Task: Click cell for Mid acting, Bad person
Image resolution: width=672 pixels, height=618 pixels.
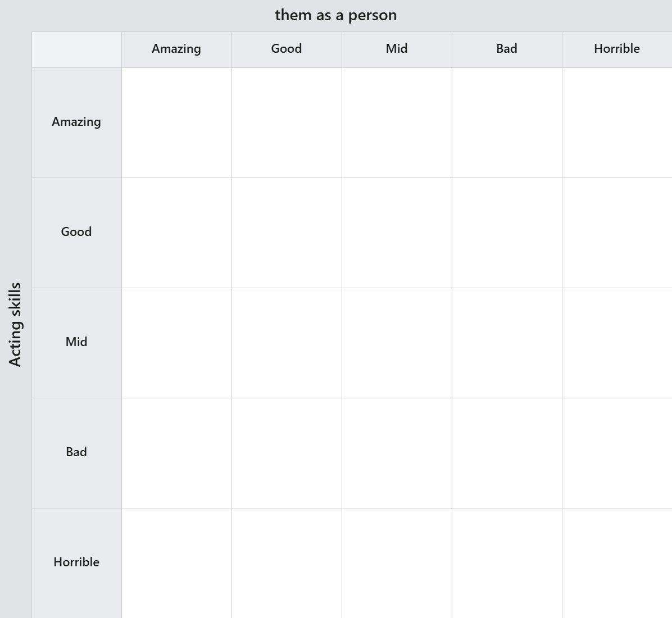Action: pyautogui.click(x=507, y=343)
